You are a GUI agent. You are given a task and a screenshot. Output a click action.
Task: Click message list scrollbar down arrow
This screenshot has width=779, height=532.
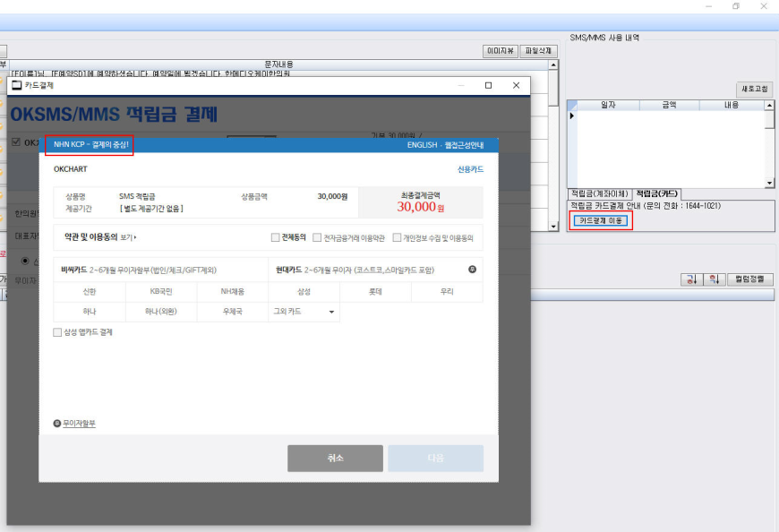point(553,226)
